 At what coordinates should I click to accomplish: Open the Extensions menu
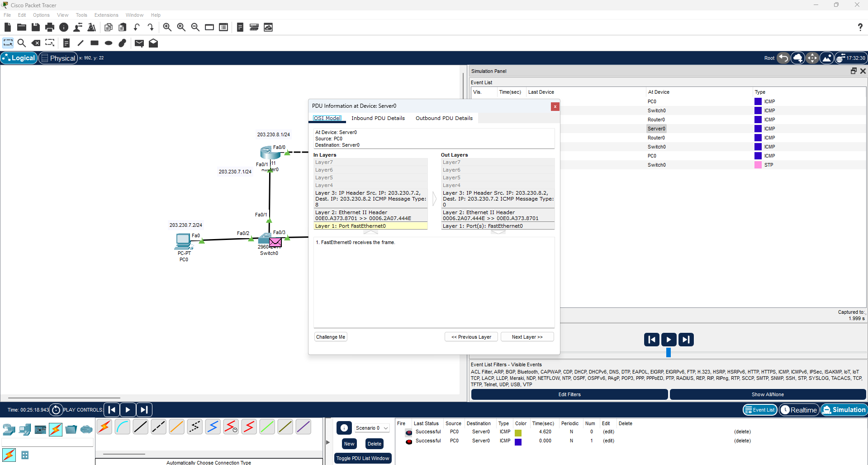point(106,15)
